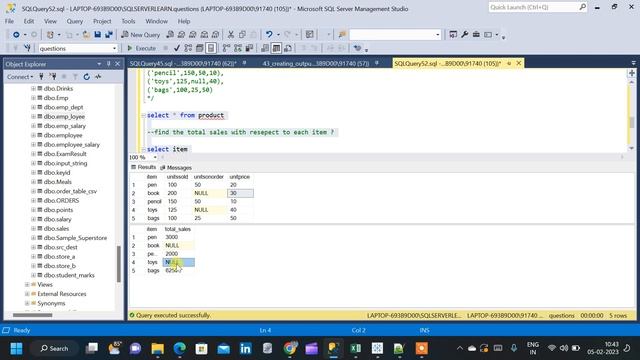Click the Object Explorer vertical scrollbar thumb

[119, 264]
